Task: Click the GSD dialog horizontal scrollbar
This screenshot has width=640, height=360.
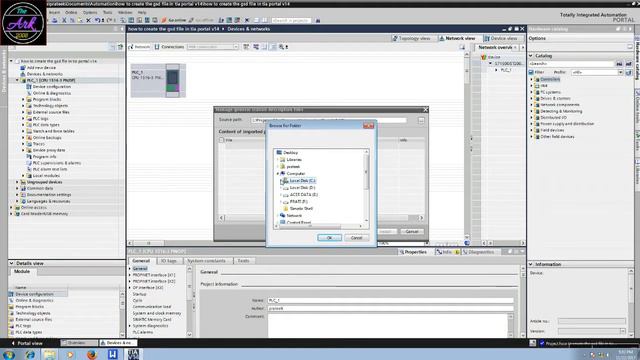Action: click(x=321, y=218)
